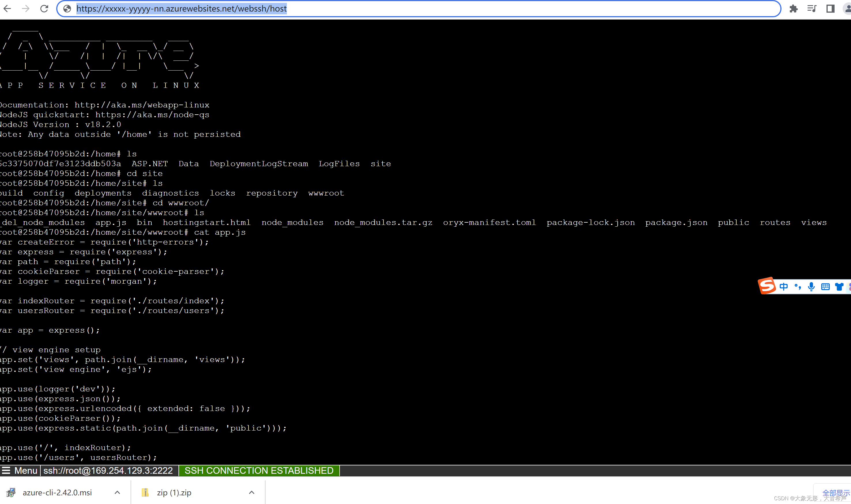Click the http://aka.ms/webapp-linux documentation URL
Screen dimensions: 851x504
142,105
